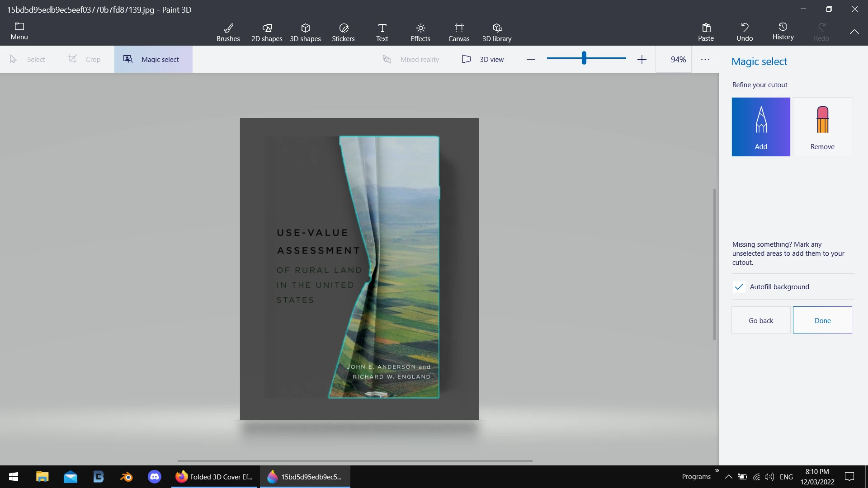Toggle the 3D view
Image resolution: width=868 pixels, height=488 pixels.
pos(482,59)
